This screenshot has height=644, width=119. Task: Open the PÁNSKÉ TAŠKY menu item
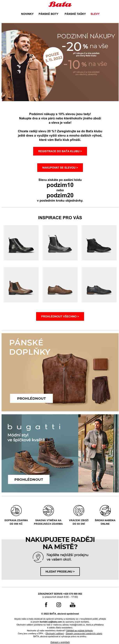tap(75, 14)
